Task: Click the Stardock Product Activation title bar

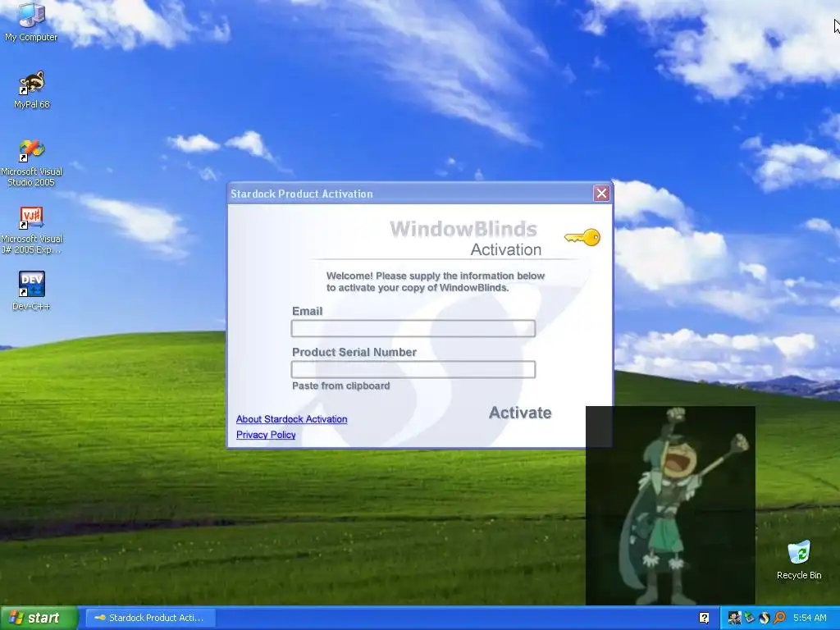Action: (410, 194)
